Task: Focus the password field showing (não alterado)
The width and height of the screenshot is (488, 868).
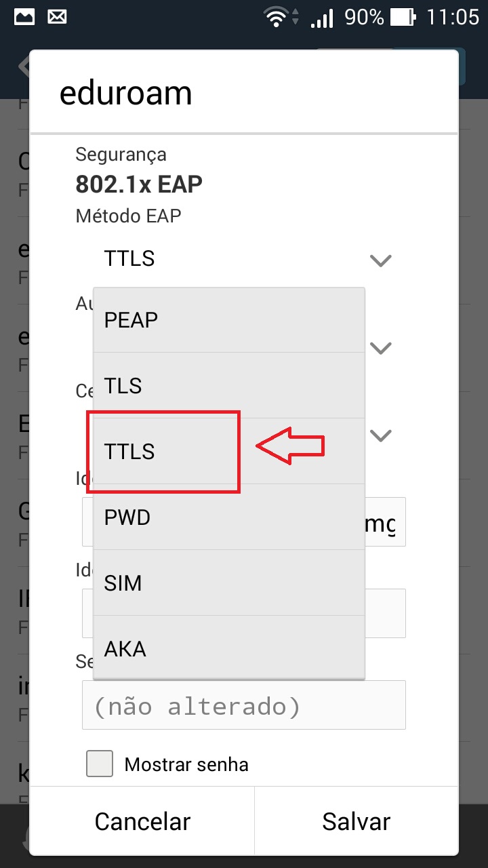Action: (243, 705)
